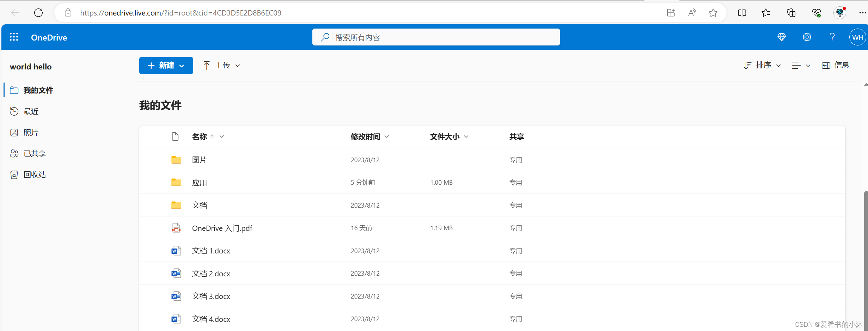Go back with the browser back arrow
Viewport: 868px width, 331px height.
[x=15, y=13]
